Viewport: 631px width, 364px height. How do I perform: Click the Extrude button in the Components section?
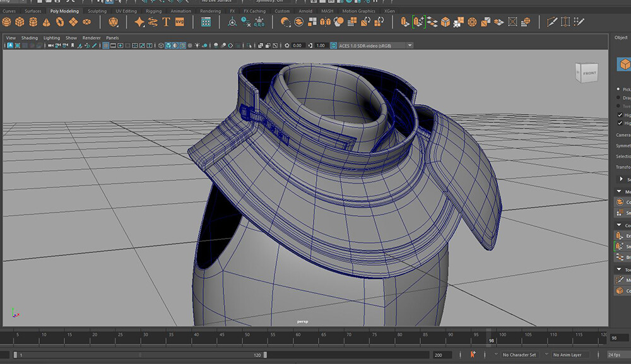click(x=623, y=235)
